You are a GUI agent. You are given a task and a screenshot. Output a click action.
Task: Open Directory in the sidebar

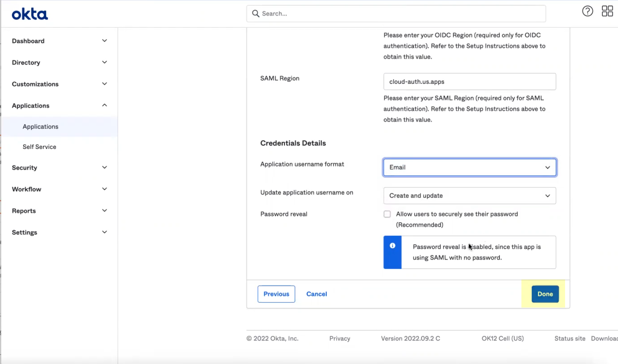tap(26, 62)
